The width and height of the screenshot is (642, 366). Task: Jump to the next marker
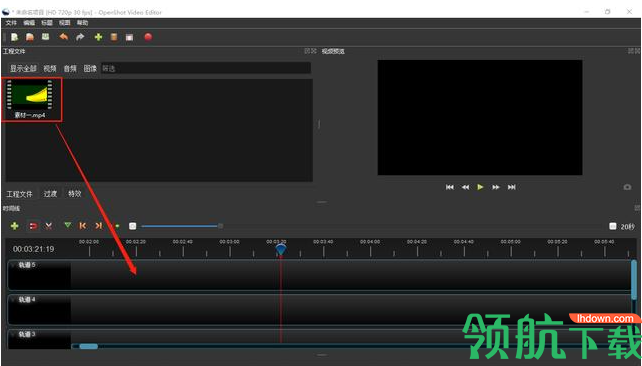[x=98, y=226]
